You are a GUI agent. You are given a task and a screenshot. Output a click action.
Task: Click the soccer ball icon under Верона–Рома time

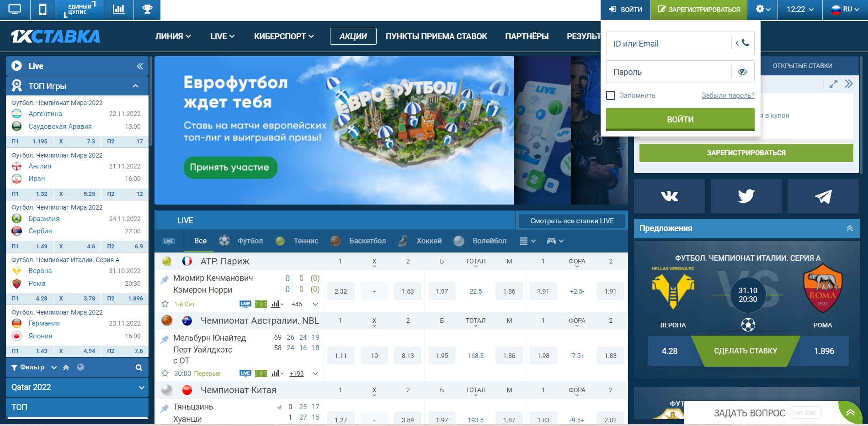click(x=748, y=325)
